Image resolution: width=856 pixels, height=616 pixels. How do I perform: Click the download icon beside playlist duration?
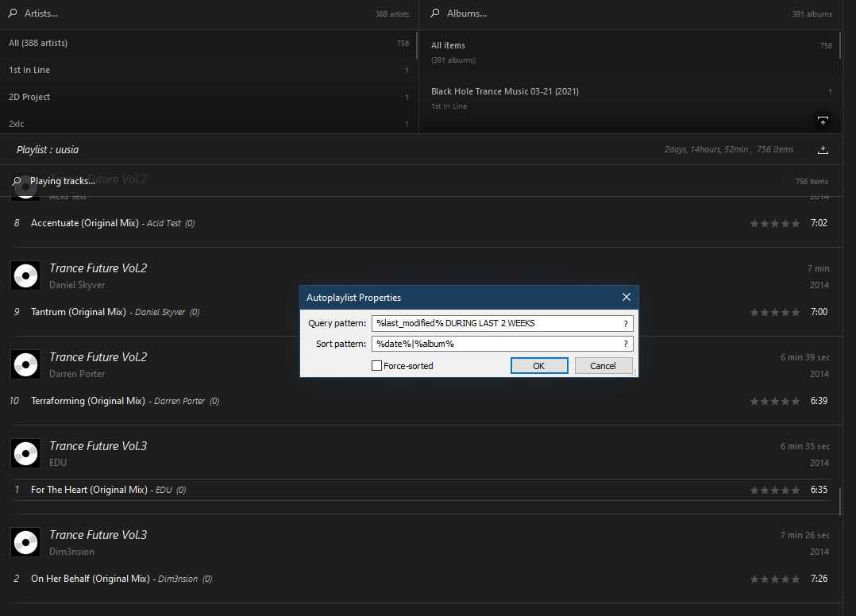coord(823,149)
